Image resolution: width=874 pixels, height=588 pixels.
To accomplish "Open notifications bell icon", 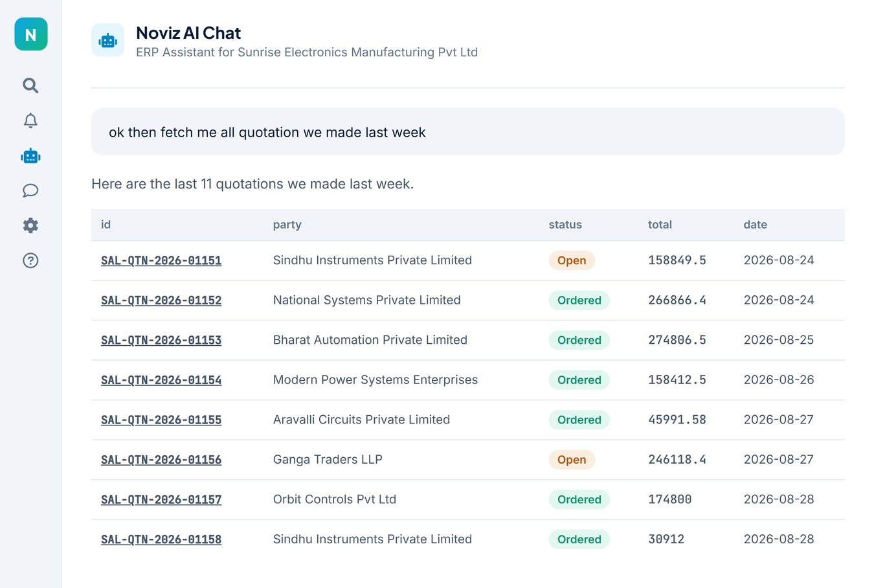I will click(x=30, y=120).
